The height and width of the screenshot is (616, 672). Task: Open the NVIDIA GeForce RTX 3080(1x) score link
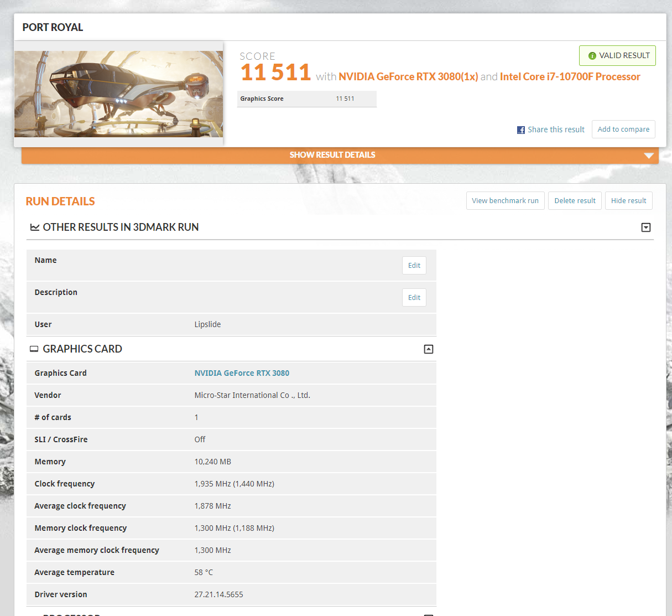[x=408, y=77]
